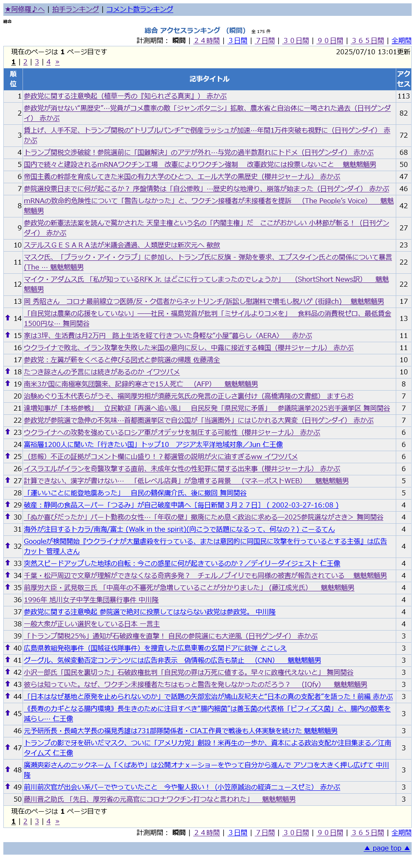The height and width of the screenshot is (868, 415).
Task: Select the top 90日間 period tab
Action: [x=330, y=40]
